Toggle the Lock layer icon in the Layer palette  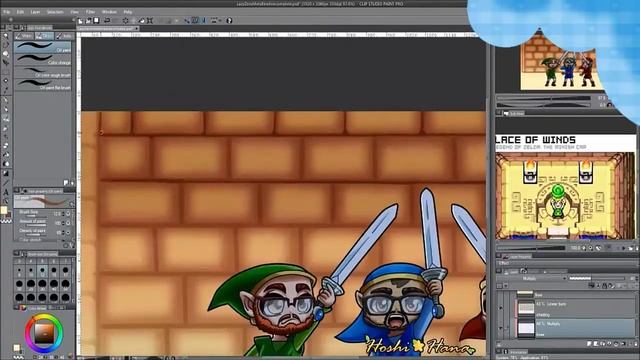tap(604, 286)
